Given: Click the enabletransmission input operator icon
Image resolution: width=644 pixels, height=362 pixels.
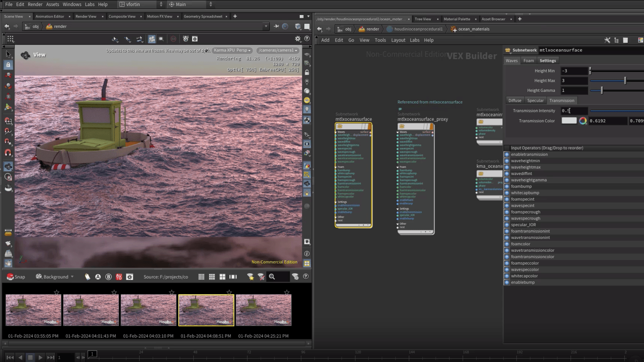Looking at the screenshot, I should pos(507,155).
